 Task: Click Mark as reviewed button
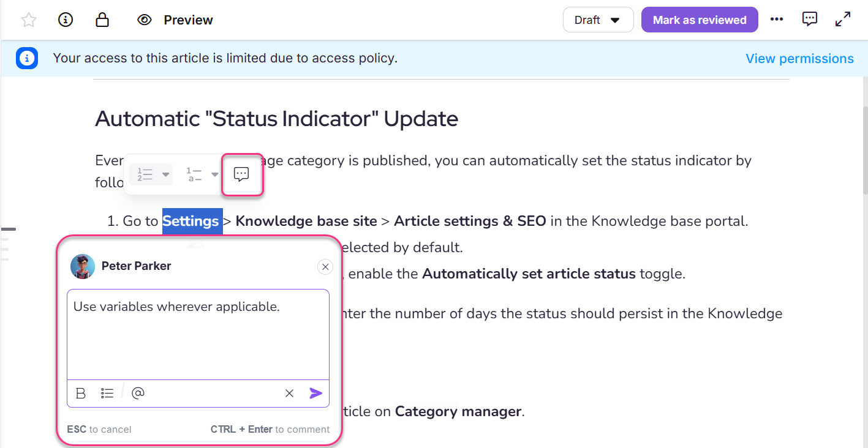(x=699, y=20)
